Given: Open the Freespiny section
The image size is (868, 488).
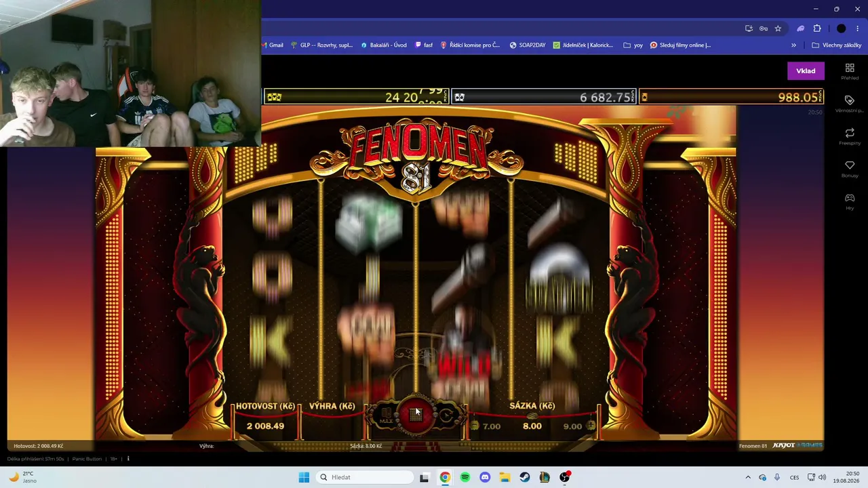Looking at the screenshot, I should click(850, 136).
